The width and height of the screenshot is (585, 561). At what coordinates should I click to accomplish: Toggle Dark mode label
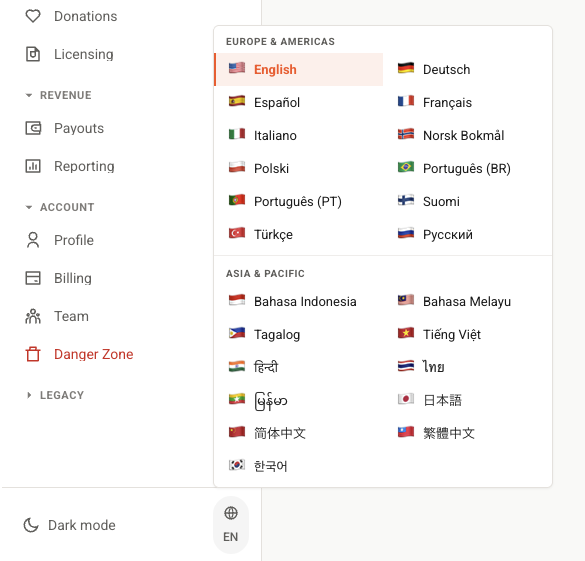pyautogui.click(x=82, y=525)
